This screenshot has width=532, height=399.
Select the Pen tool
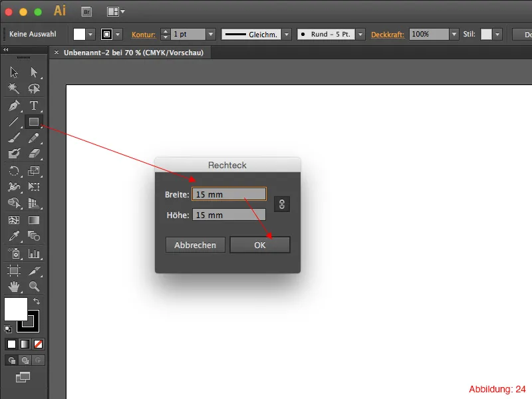click(x=14, y=106)
